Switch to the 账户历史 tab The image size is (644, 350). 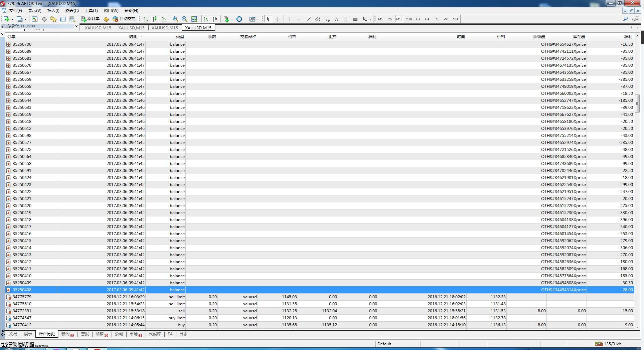click(x=46, y=334)
